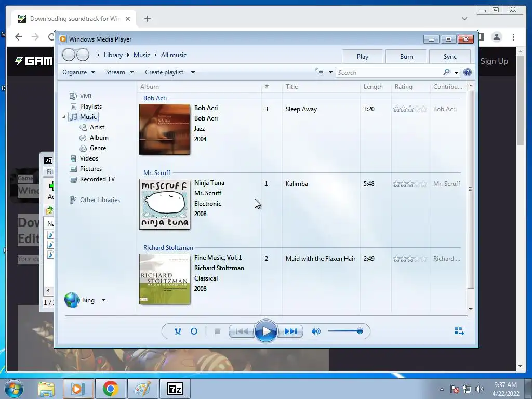Image resolution: width=532 pixels, height=399 pixels.
Task: Select the Fine Music Vol. 1 album cover
Action: [x=165, y=279]
